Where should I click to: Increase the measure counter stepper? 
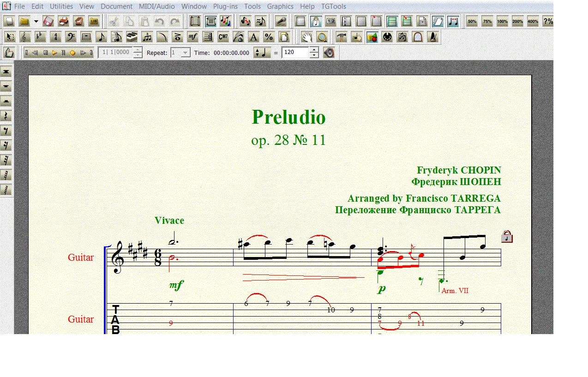(x=138, y=50)
